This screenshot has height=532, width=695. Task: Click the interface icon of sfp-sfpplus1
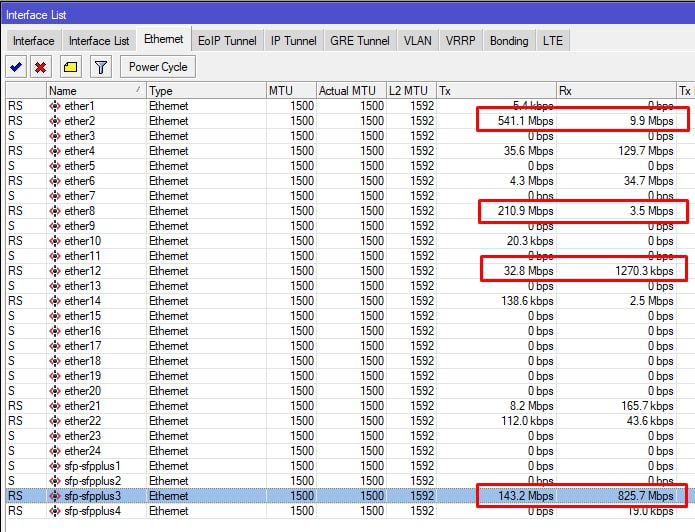(x=55, y=466)
